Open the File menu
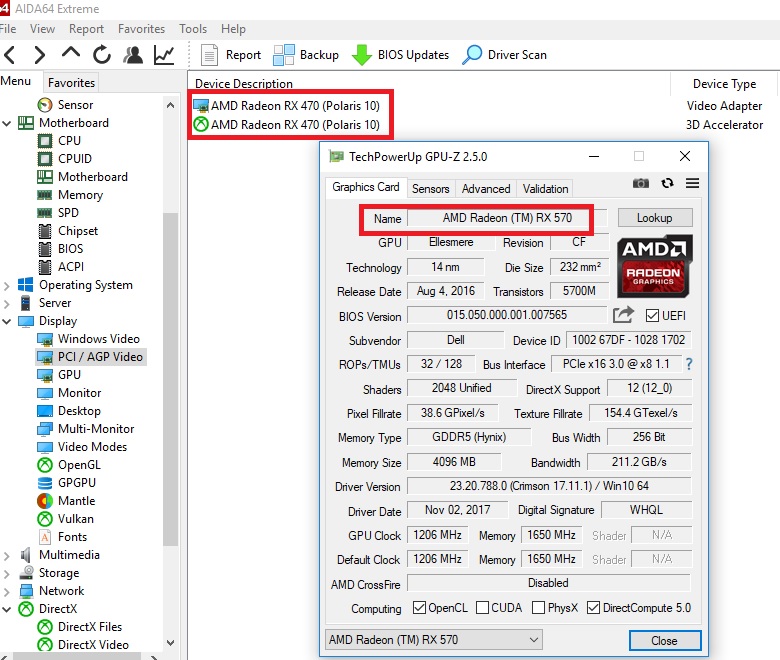The height and width of the screenshot is (660, 780). tap(8, 29)
